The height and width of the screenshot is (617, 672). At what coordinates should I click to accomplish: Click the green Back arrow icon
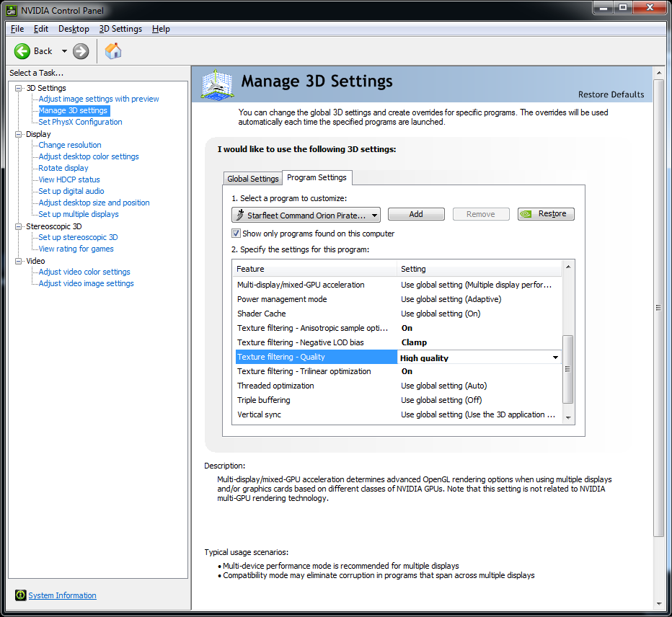click(x=22, y=51)
